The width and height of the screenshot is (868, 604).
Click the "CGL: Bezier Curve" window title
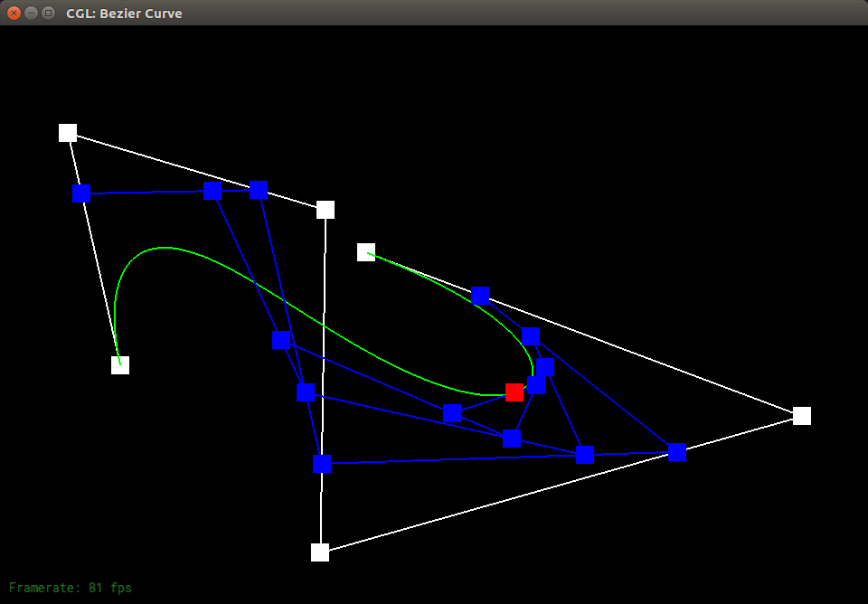click(124, 14)
